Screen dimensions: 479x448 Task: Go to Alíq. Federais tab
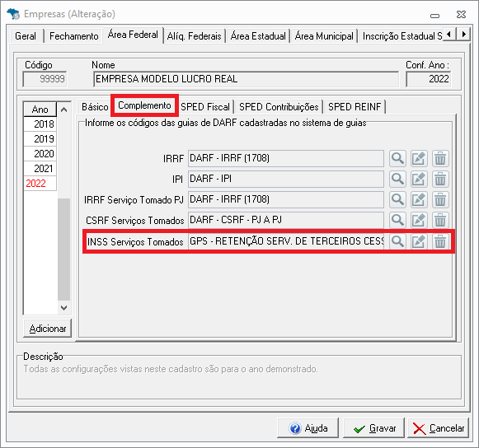[x=194, y=36]
